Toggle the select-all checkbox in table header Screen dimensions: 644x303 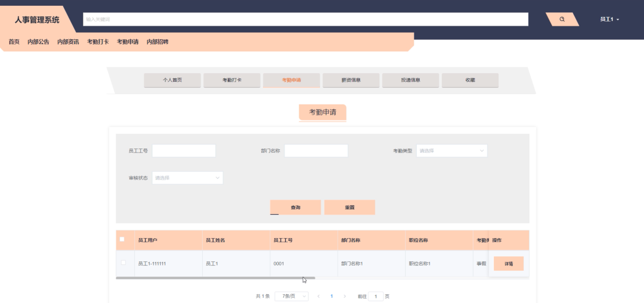(122, 239)
